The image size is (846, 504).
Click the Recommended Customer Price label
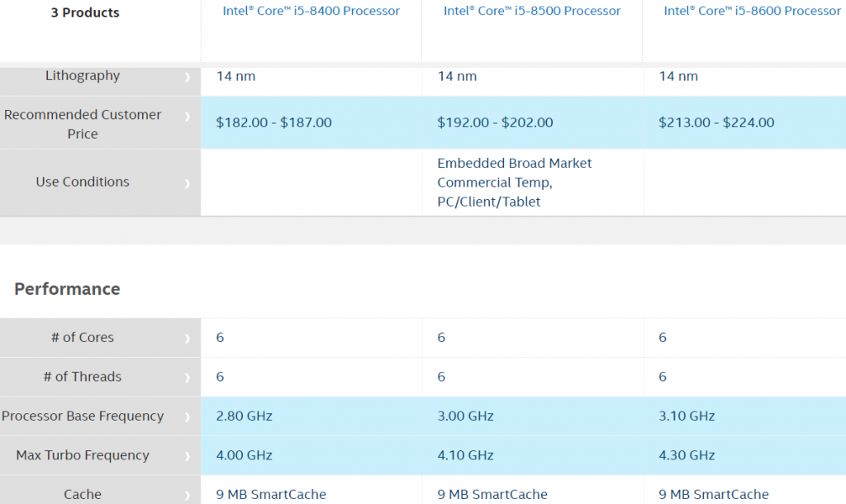(83, 124)
